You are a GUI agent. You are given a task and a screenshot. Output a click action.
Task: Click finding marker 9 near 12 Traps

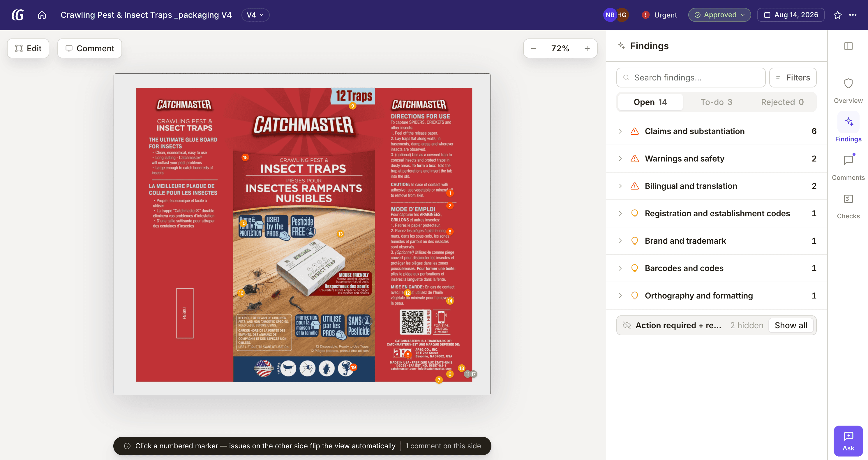click(x=352, y=106)
